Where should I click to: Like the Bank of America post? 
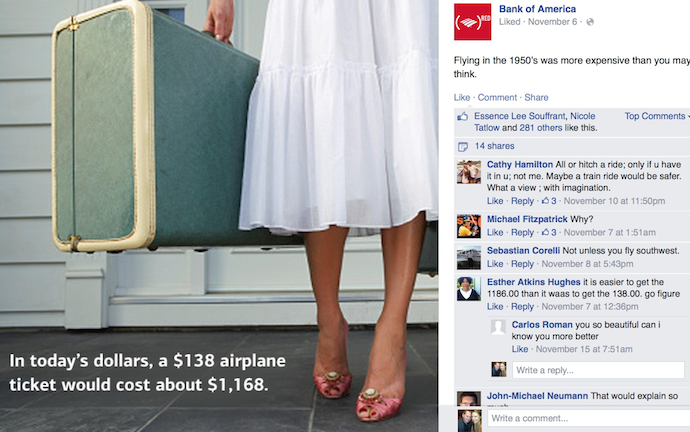pyautogui.click(x=462, y=98)
